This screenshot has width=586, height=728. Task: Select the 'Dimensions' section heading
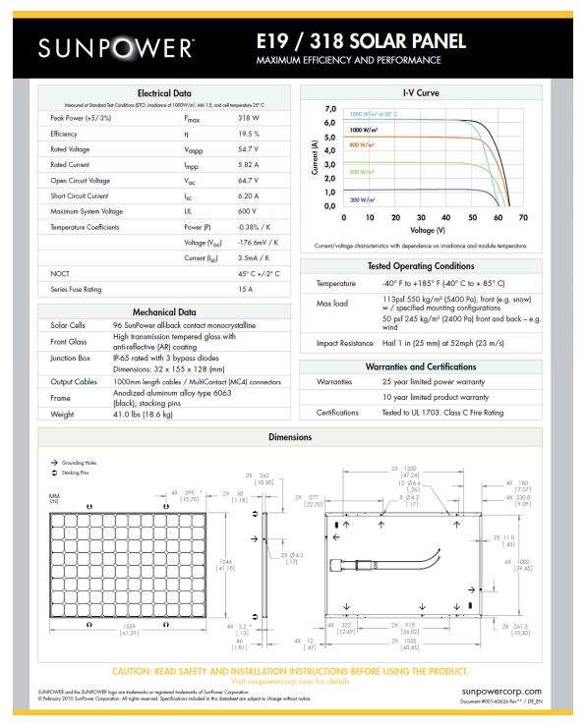point(290,437)
